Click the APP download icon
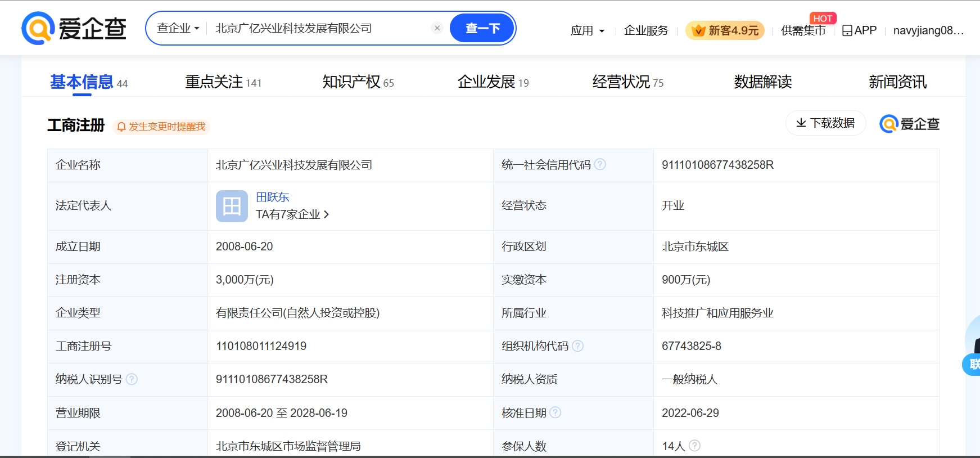980x458 pixels. tap(860, 30)
